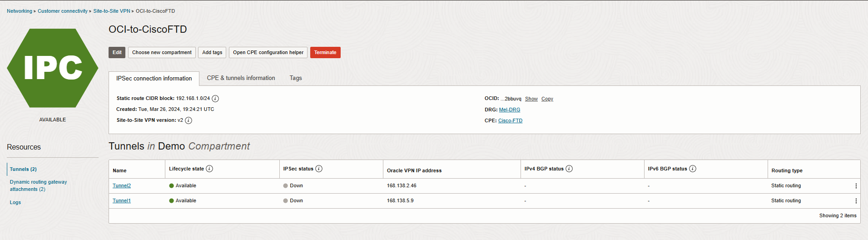Screen dimensions: 868x240
Task: Switch to CPE & tunnels information tab
Action: [x=241, y=78]
